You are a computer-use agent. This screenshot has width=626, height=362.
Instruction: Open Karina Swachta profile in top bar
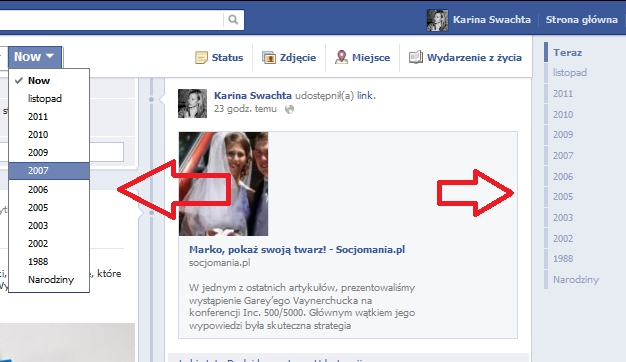(x=492, y=20)
